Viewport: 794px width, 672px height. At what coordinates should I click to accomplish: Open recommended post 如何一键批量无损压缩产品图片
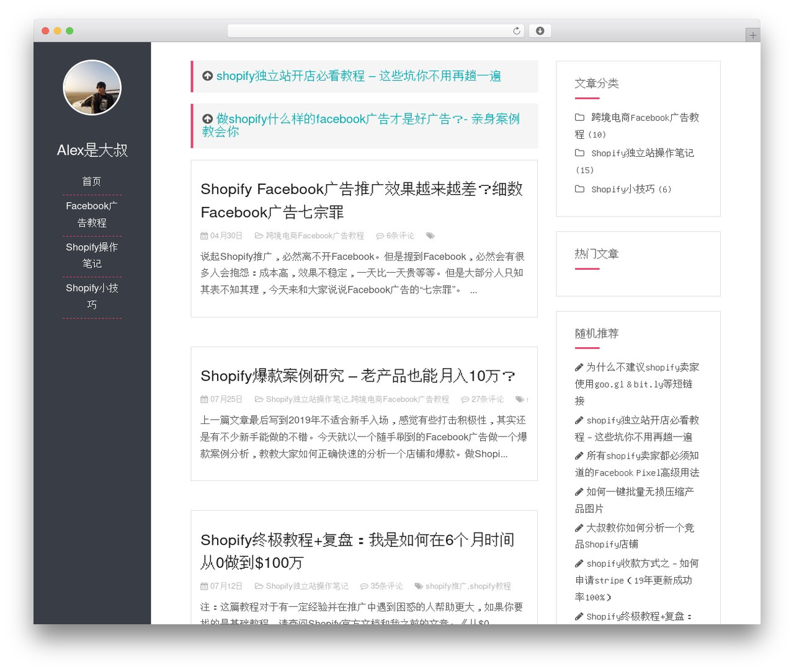pyautogui.click(x=635, y=500)
